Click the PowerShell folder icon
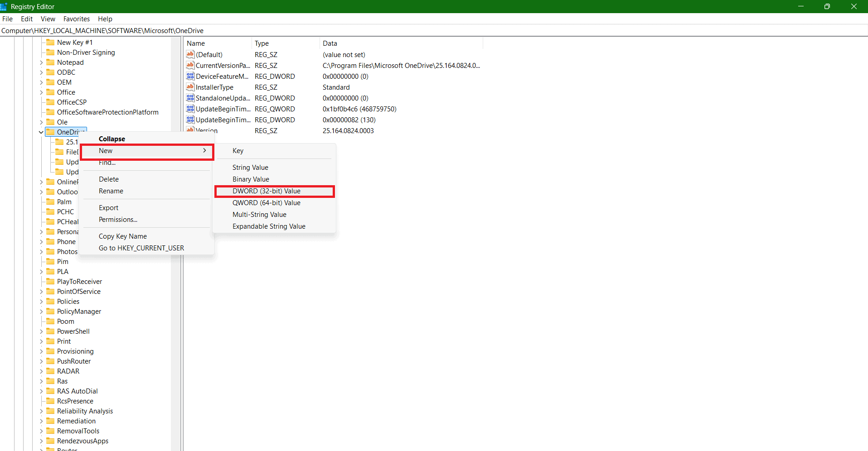 [x=50, y=331]
